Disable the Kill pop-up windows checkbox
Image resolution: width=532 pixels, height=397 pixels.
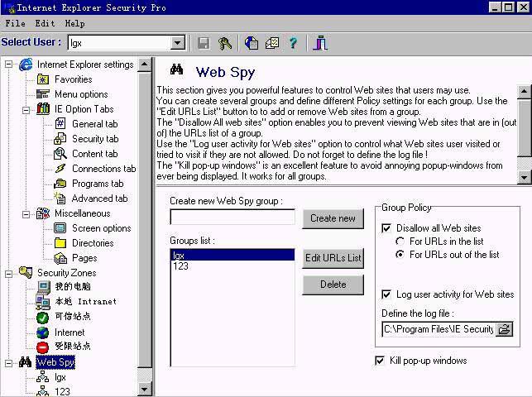(381, 361)
